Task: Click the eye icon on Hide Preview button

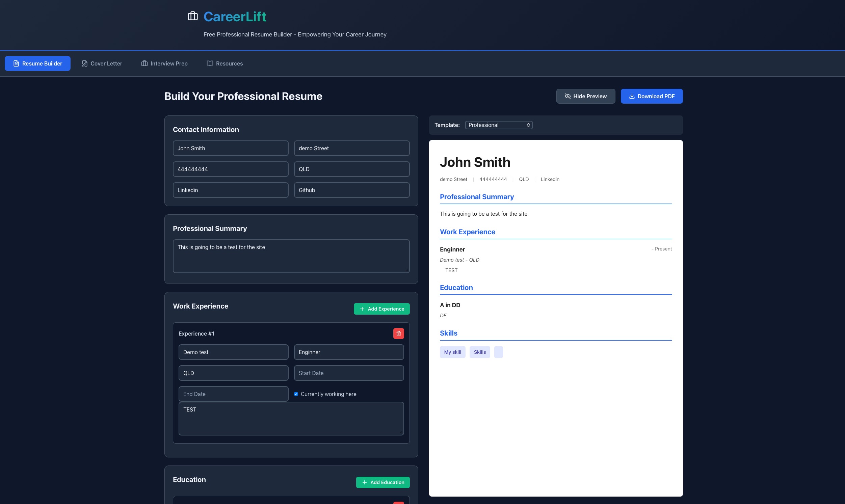Action: tap(567, 96)
